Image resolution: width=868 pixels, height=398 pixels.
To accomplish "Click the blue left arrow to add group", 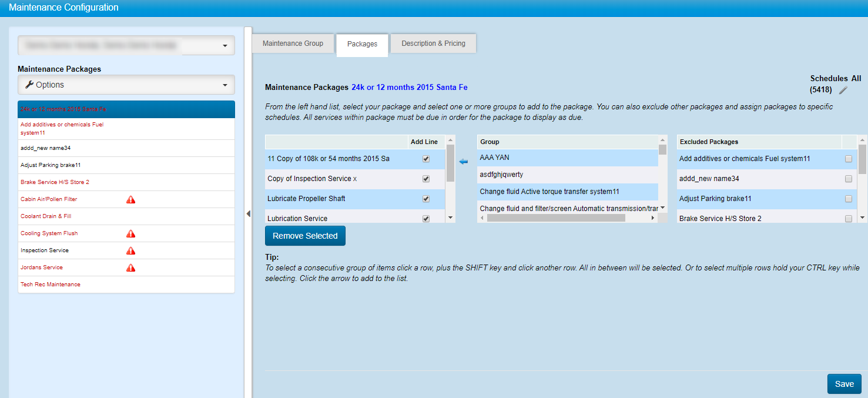I will click(x=463, y=161).
